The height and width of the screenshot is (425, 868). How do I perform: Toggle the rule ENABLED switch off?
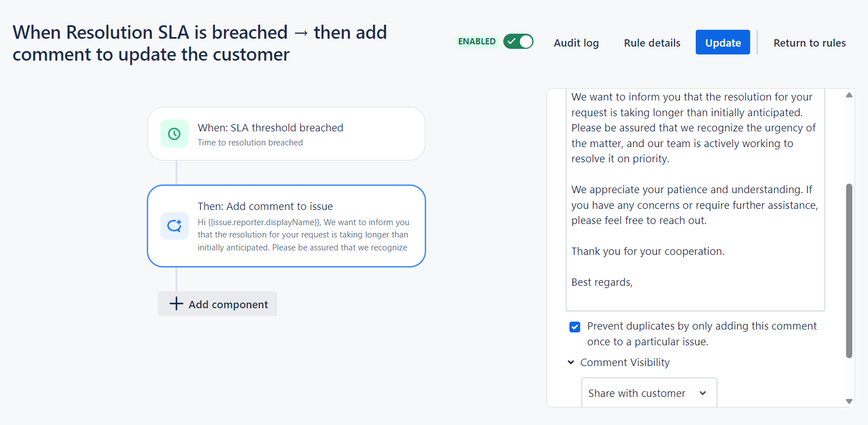pyautogui.click(x=518, y=42)
